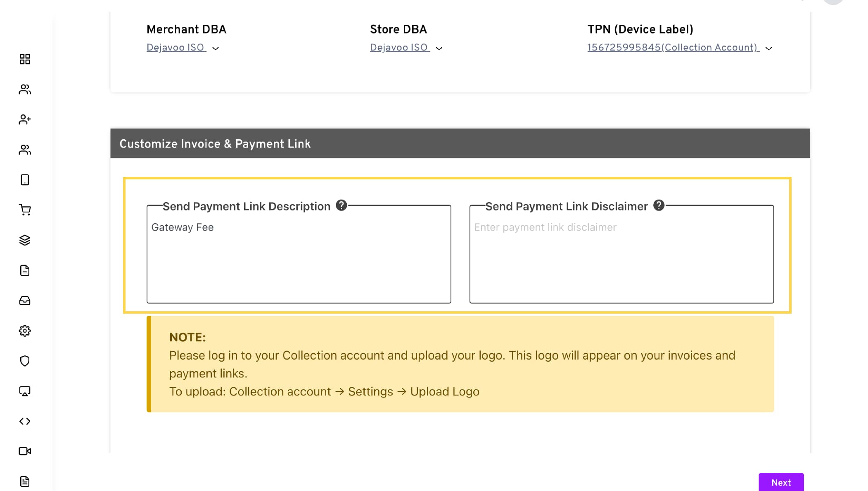Click the video camera icon in sidebar

click(x=25, y=451)
